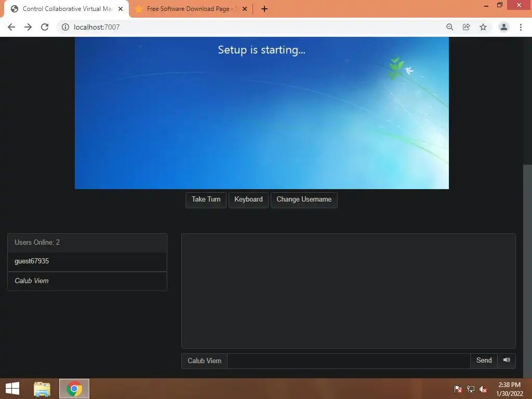Click the Take Turn button
The height and width of the screenshot is (399, 532).
click(206, 199)
